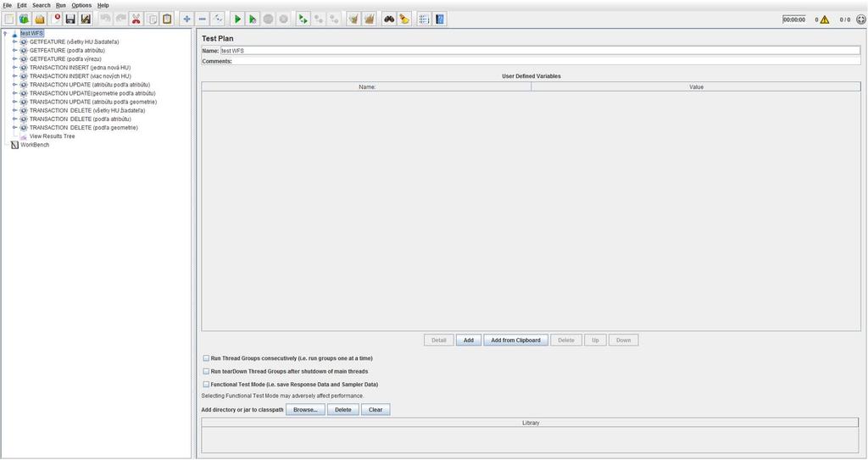
Task: Start test without pauses icon
Action: 253,19
